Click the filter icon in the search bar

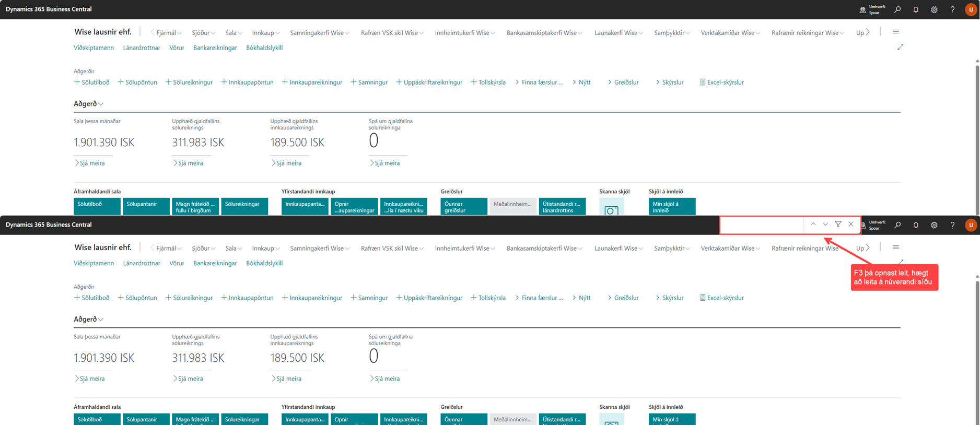pyautogui.click(x=838, y=225)
